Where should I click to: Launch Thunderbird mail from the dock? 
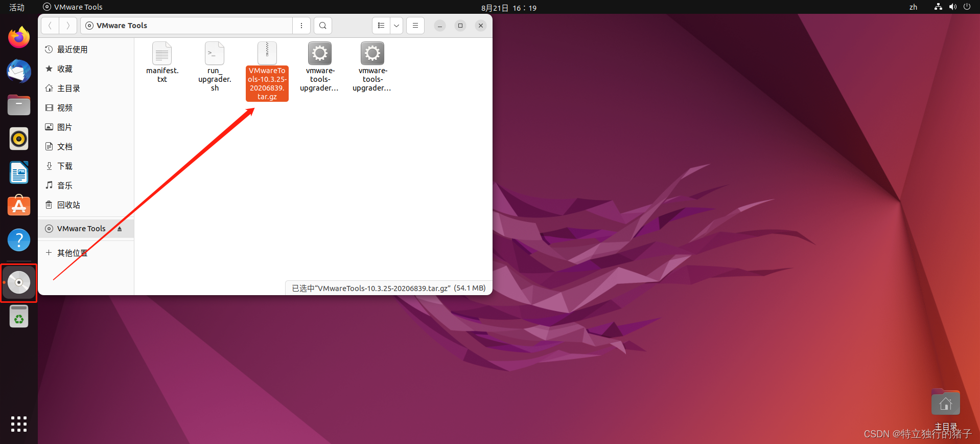19,71
